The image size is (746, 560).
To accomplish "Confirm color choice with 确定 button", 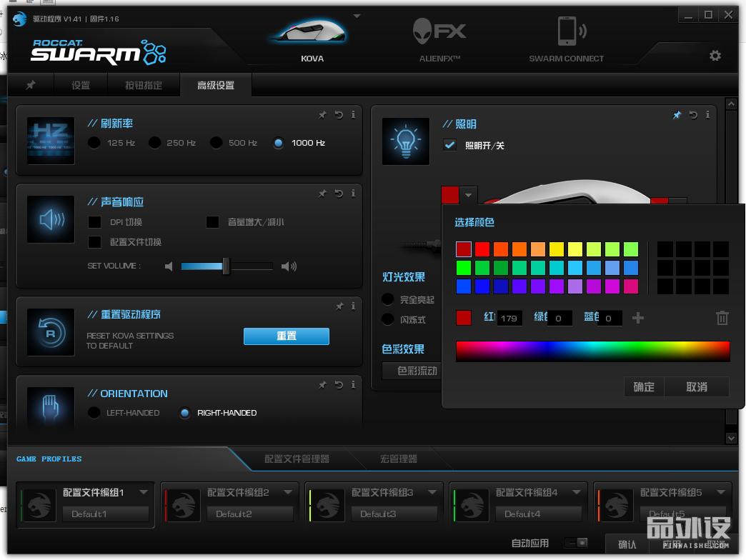I will [x=643, y=386].
